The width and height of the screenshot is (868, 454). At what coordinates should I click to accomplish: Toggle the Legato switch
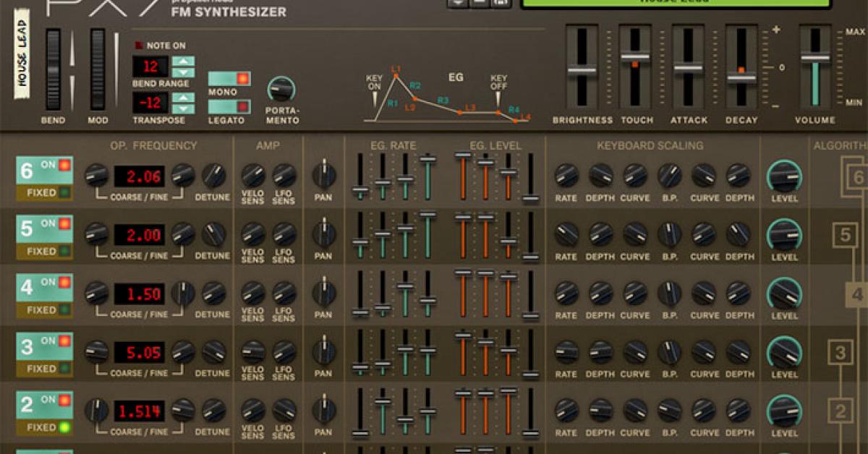click(229, 107)
